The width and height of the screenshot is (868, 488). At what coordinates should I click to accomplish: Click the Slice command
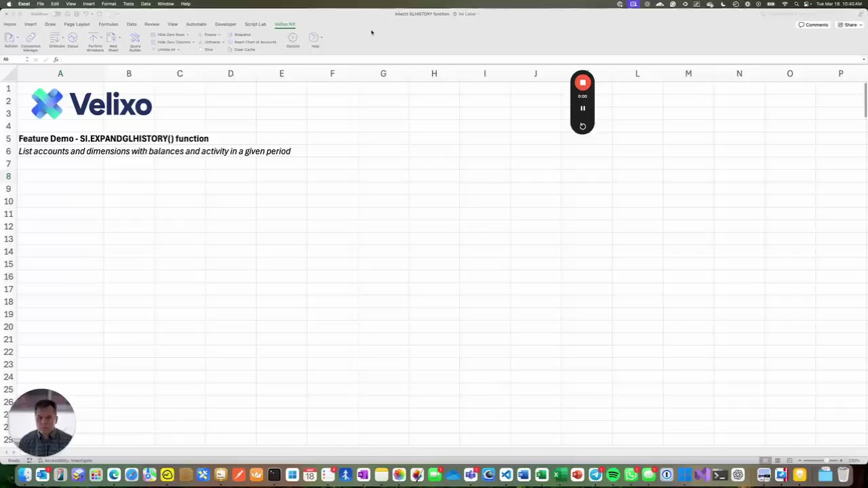coord(205,49)
